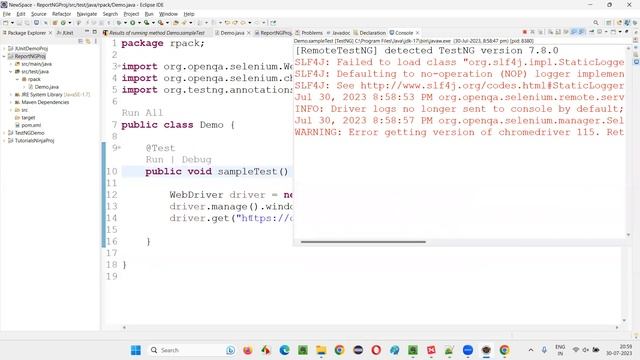Click the Console horizontal scrollbar

tap(363, 242)
